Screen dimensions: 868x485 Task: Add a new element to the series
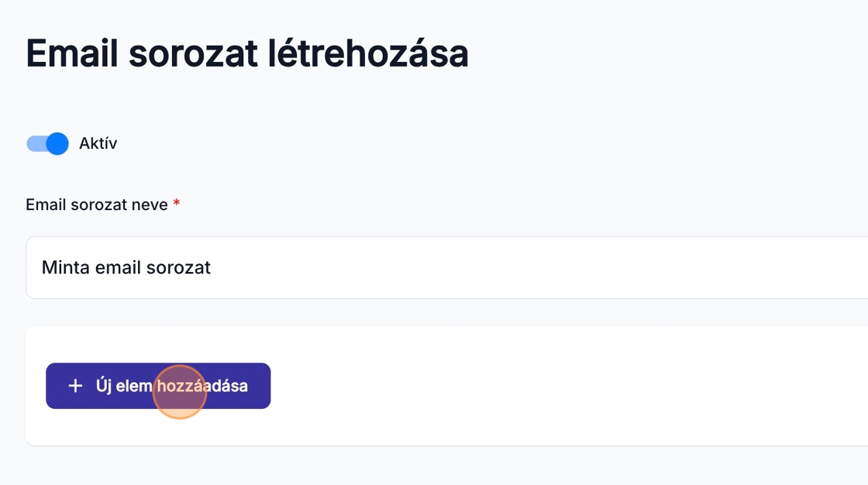[158, 386]
